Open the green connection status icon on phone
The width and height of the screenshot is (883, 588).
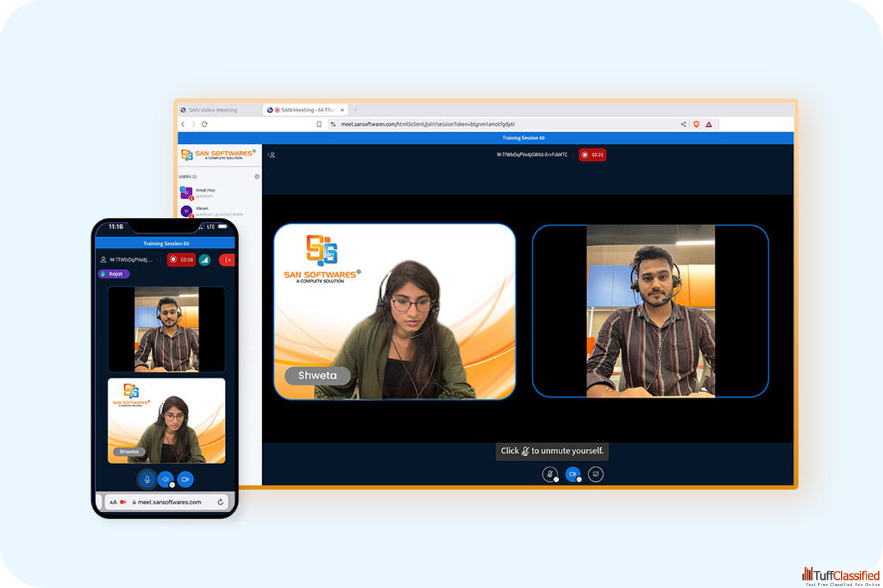[204, 260]
